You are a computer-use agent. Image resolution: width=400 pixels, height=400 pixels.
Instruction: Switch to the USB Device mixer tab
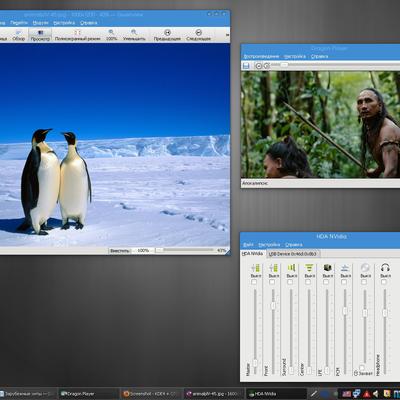coord(293,254)
